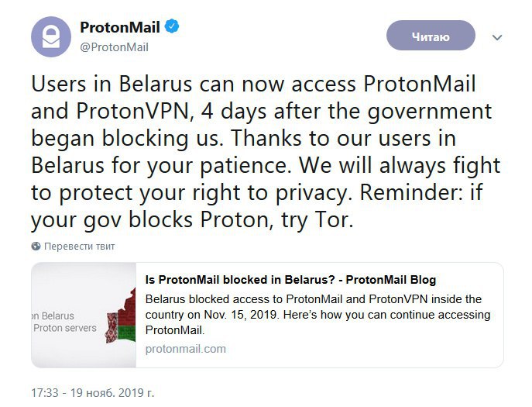Viewport: 532px width, 407px height.
Task: Expand the tweet options chevron
Action: pyautogui.click(x=498, y=36)
